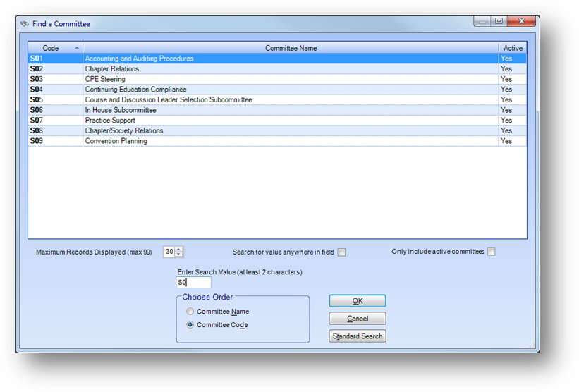Click the Find a Committee window icon
Image resolution: width=579 pixels, height=392 pixels.
pyautogui.click(x=25, y=24)
